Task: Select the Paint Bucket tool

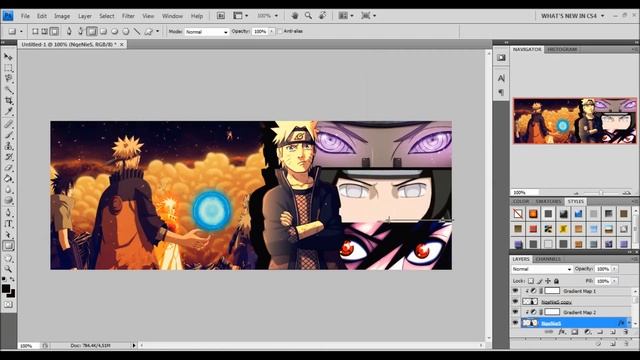Action: [8, 179]
